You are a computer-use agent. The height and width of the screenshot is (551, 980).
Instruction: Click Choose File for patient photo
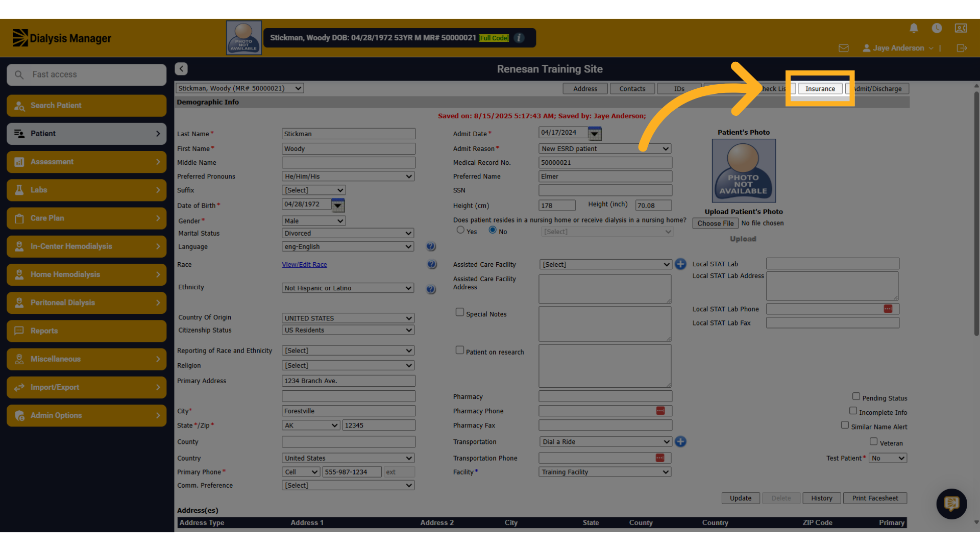[x=715, y=223]
